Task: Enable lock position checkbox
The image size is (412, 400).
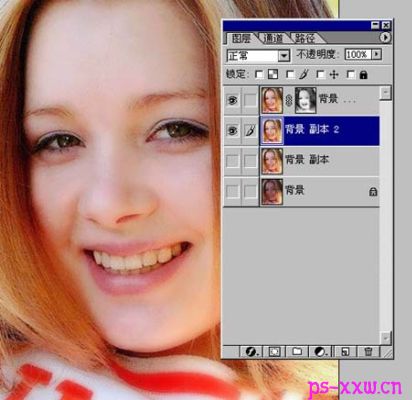Action: pyautogui.click(x=321, y=74)
